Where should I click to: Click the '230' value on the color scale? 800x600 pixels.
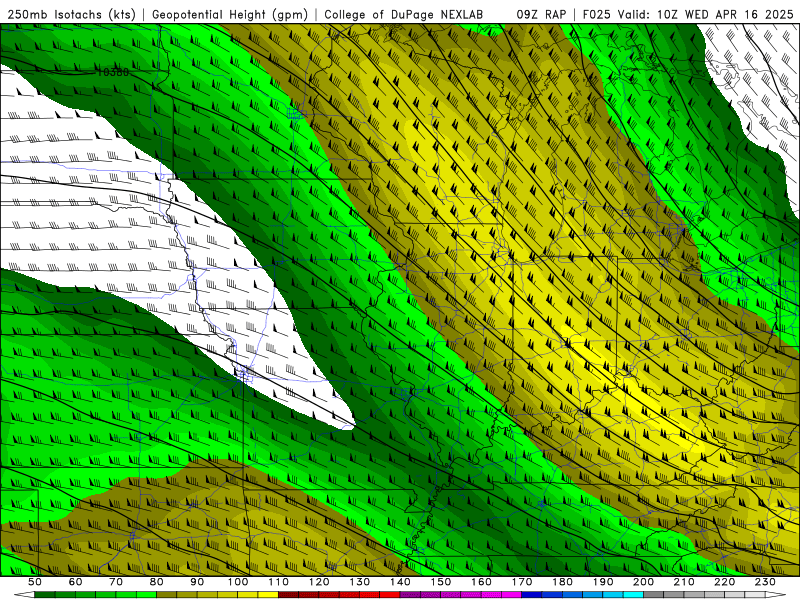(765, 582)
